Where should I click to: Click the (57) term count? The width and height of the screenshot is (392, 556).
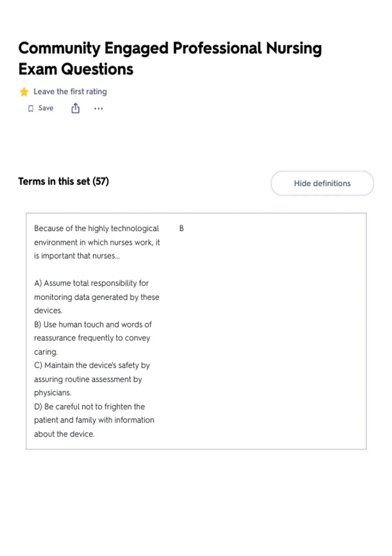pos(101,181)
